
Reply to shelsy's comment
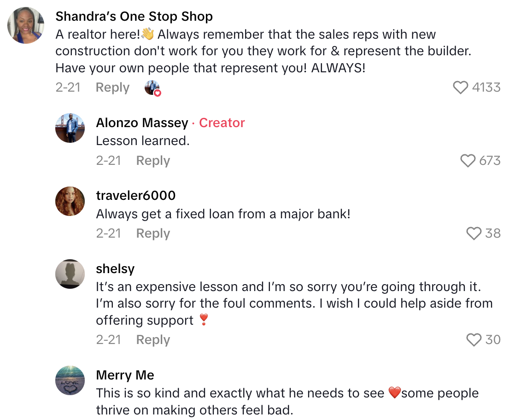(x=153, y=340)
